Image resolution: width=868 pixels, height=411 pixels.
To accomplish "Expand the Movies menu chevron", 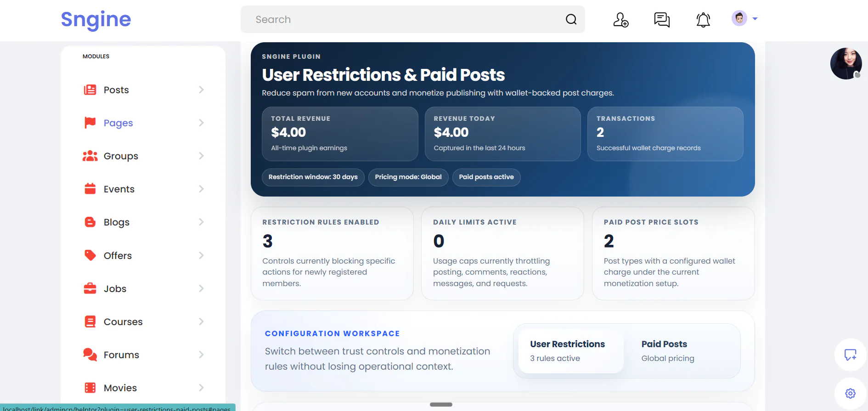I will [x=201, y=388].
